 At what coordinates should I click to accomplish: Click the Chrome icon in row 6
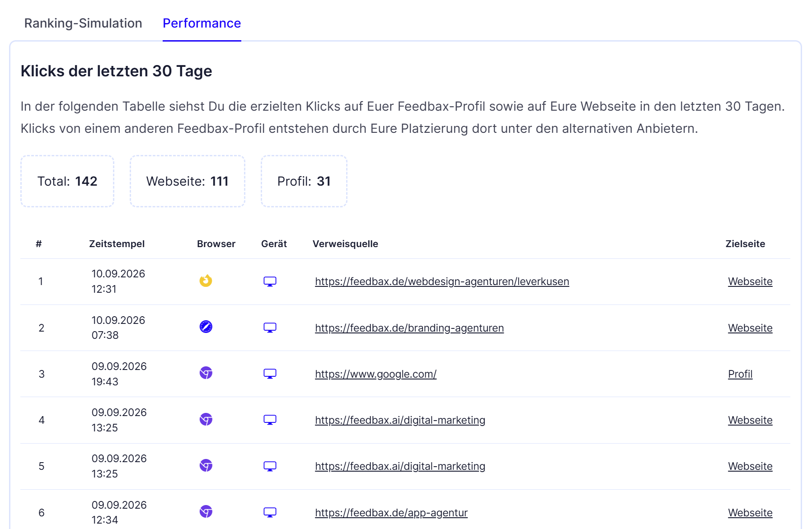(206, 512)
